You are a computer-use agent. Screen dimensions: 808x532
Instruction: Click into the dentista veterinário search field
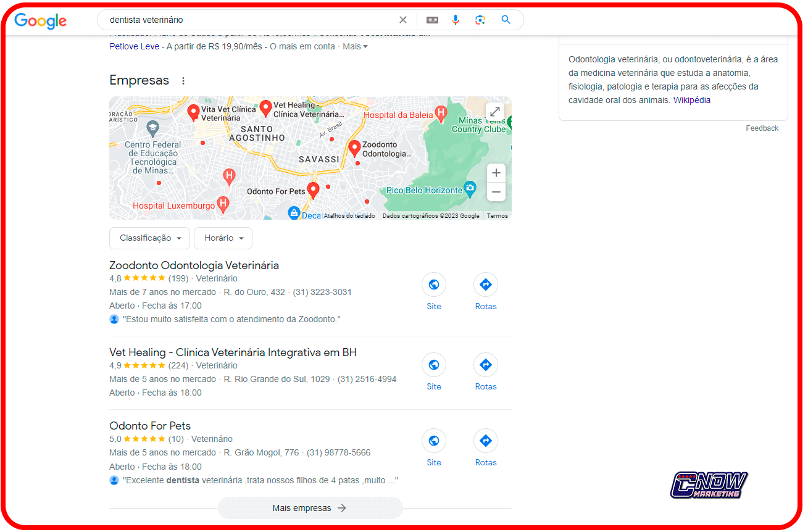click(250, 20)
